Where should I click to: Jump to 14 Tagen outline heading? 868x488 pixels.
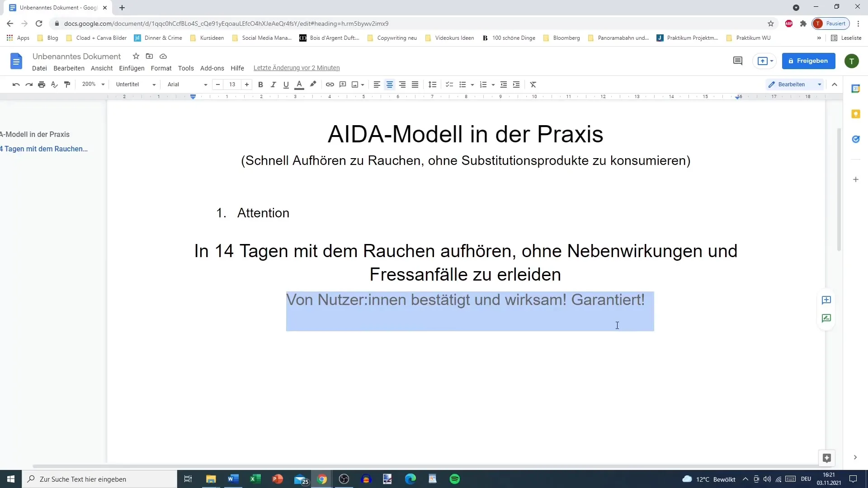(44, 149)
